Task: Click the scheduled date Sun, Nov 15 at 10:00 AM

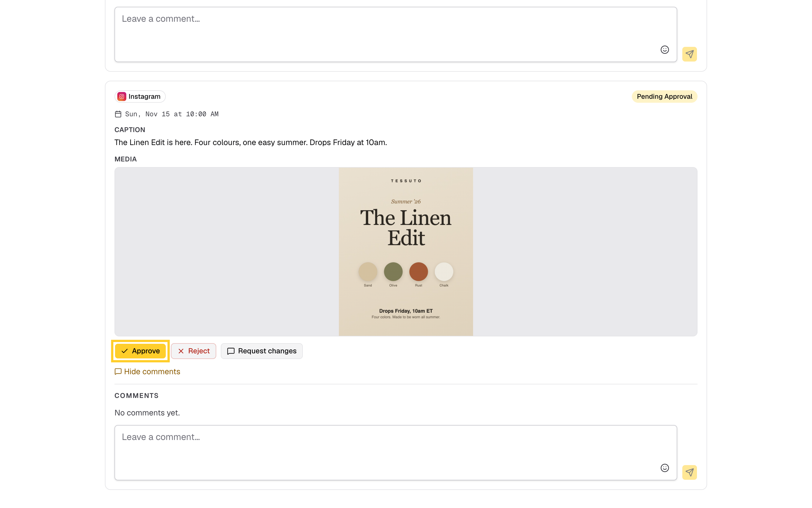Action: point(172,114)
